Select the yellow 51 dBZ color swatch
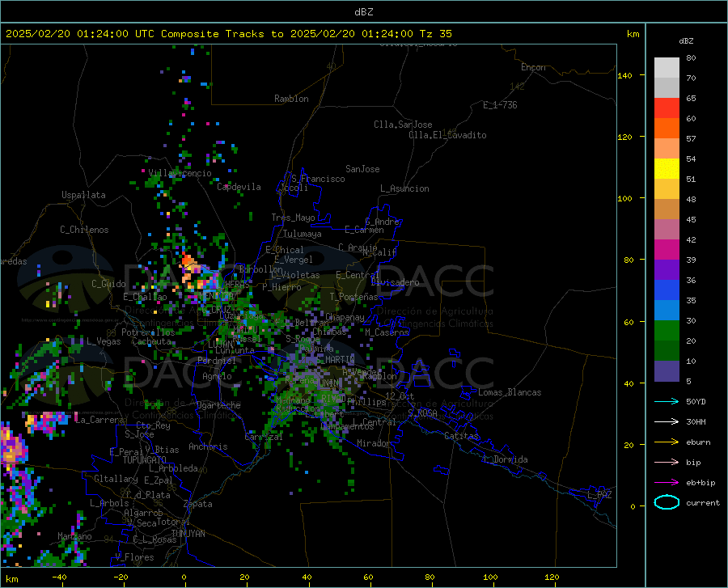This screenshot has height=588, width=728. [667, 169]
